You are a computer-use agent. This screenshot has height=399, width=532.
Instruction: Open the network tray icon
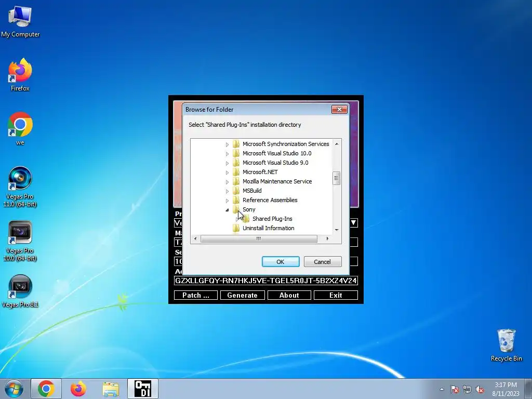click(x=467, y=390)
